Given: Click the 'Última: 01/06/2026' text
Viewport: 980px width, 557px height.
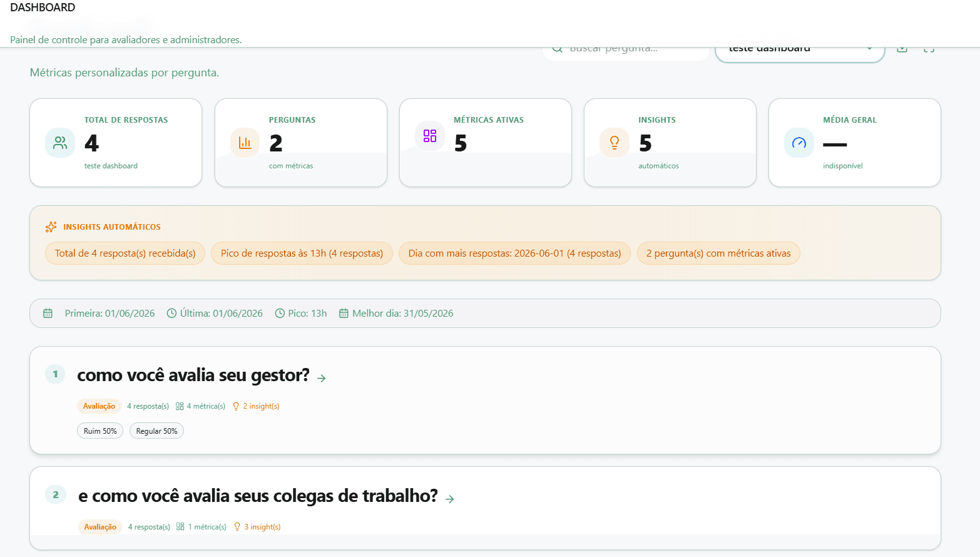Looking at the screenshot, I should (x=222, y=313).
